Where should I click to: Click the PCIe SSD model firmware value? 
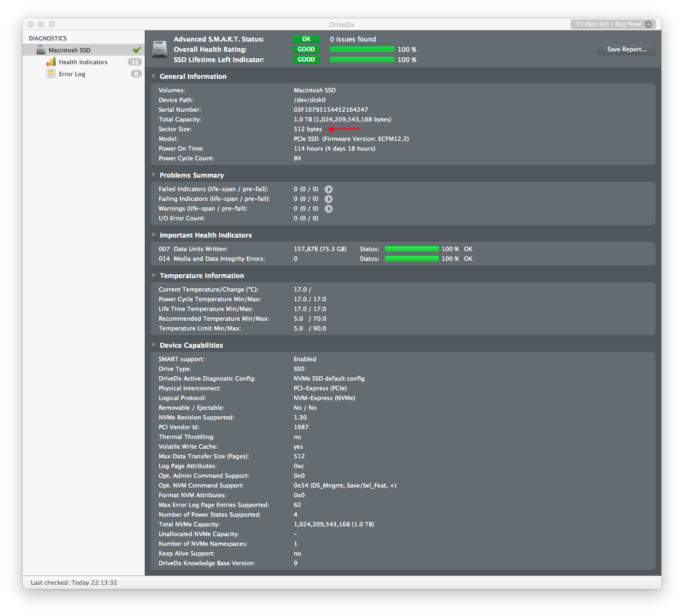pyautogui.click(x=351, y=139)
